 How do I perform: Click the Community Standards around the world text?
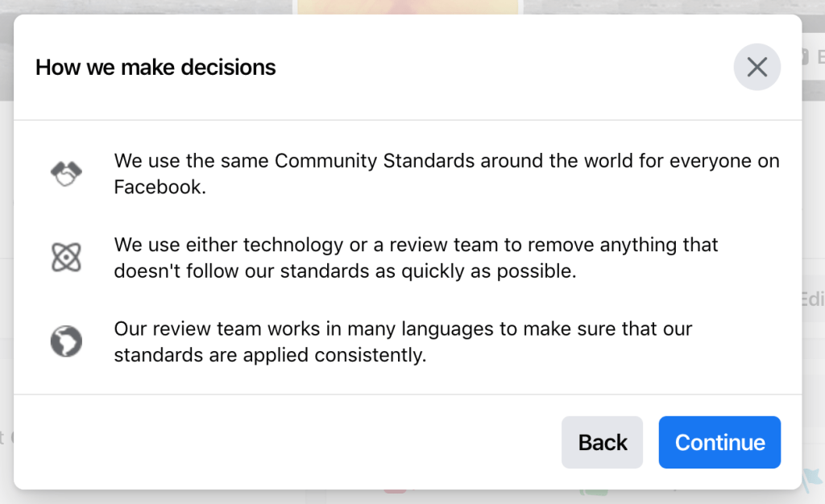pyautogui.click(x=446, y=161)
